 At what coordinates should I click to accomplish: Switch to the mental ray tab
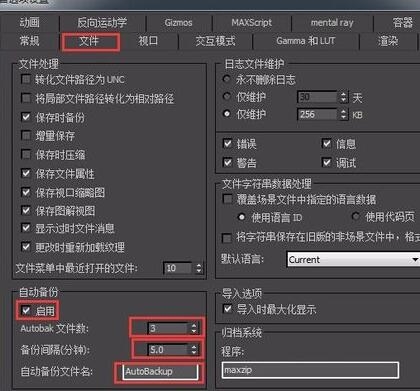332,23
